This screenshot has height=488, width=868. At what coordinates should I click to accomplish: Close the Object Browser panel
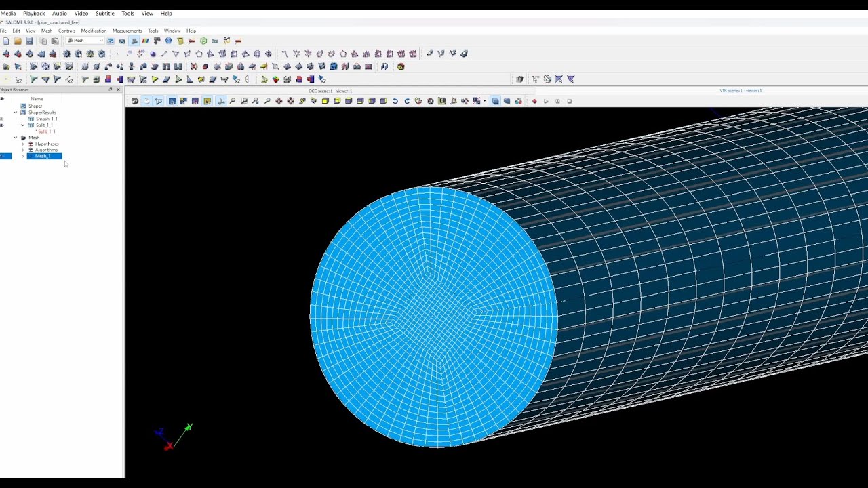(118, 89)
